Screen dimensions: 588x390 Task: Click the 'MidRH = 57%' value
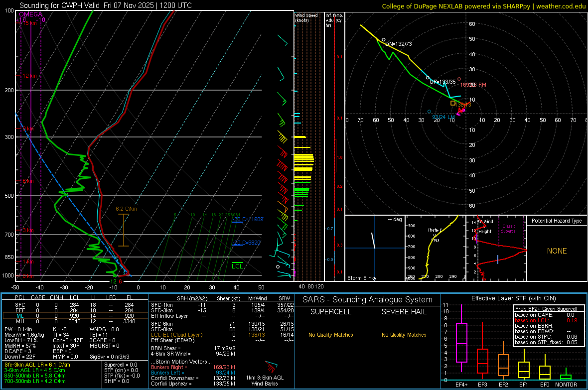[x=20, y=346]
